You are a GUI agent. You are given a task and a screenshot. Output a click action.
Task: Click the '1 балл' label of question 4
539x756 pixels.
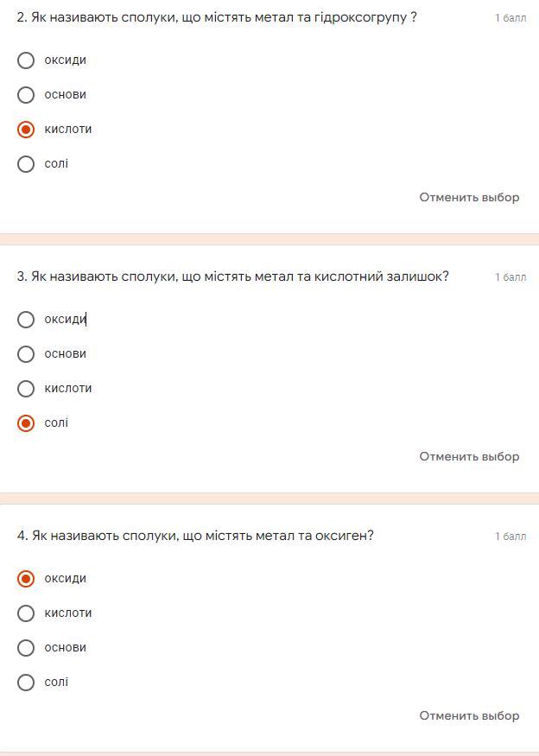pyautogui.click(x=510, y=537)
